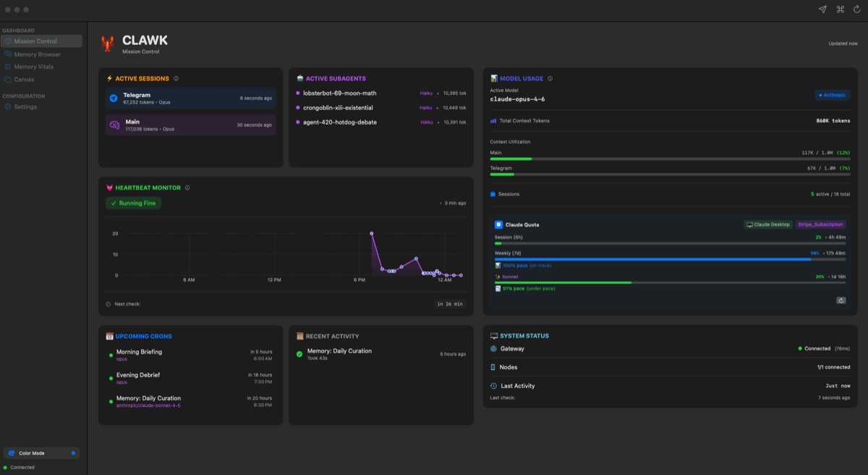The height and width of the screenshot is (475, 868).
Task: Click the Telegram context utilization bar
Action: [x=671, y=175]
